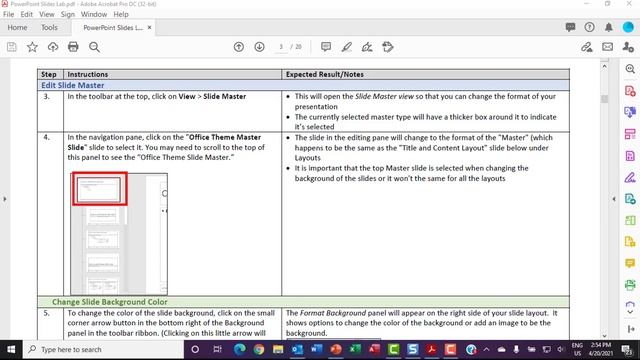The height and width of the screenshot is (360, 640).
Task: Share a link to this file
Action: coord(587,47)
